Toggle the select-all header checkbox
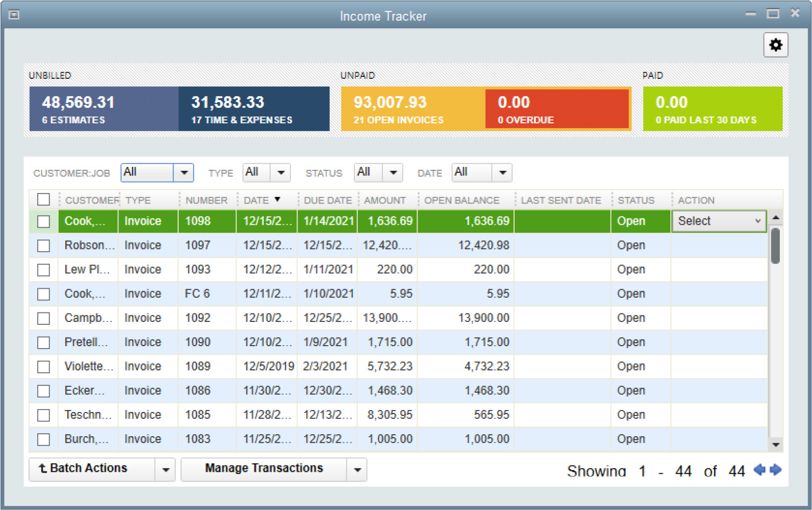The image size is (812, 510). pos(44,200)
